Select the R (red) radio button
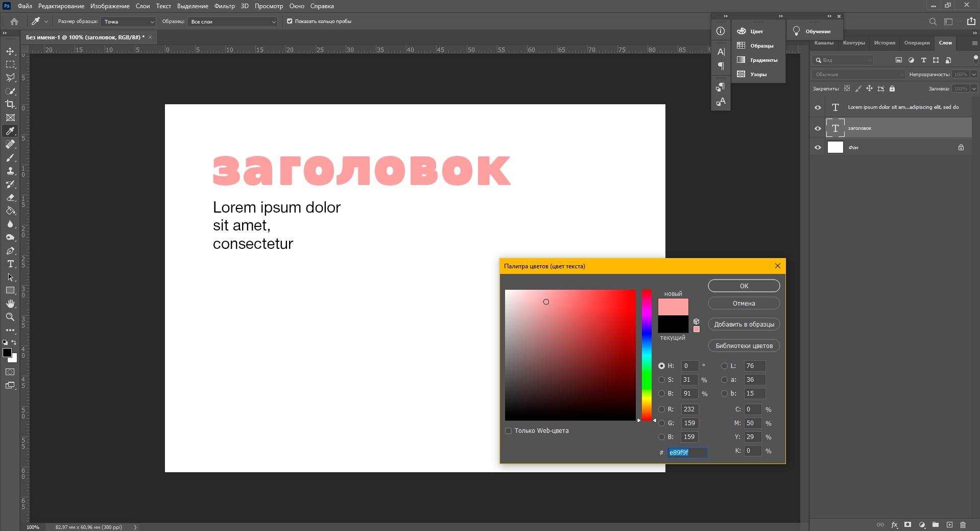This screenshot has height=531, width=980. click(x=662, y=409)
